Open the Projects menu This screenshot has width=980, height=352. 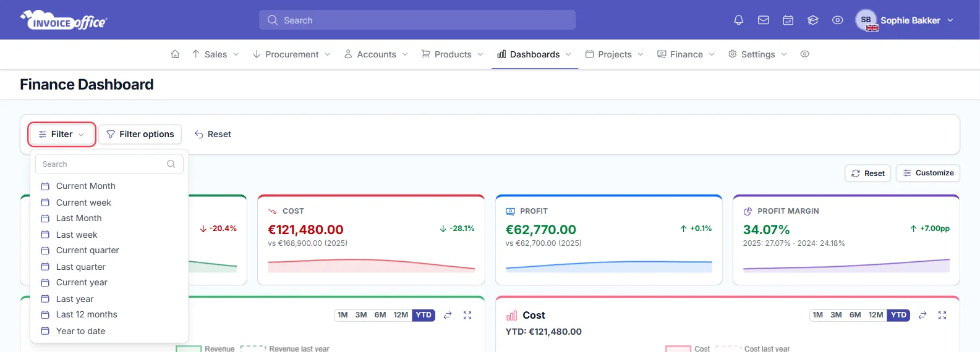(x=615, y=54)
